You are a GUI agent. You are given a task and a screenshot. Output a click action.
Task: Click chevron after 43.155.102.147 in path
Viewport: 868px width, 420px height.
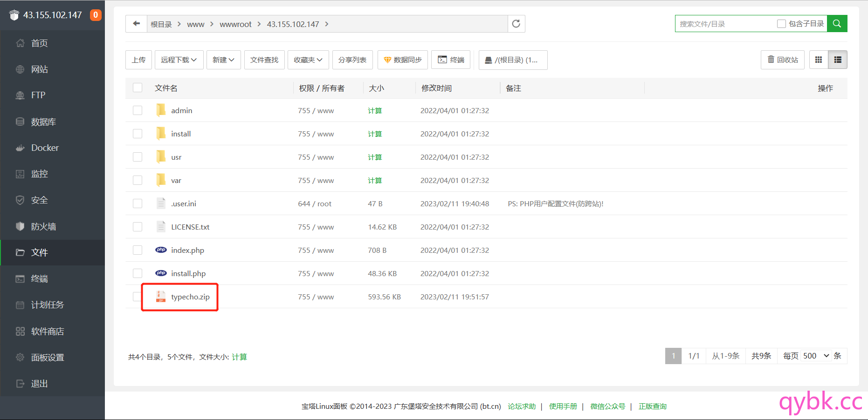click(x=326, y=24)
